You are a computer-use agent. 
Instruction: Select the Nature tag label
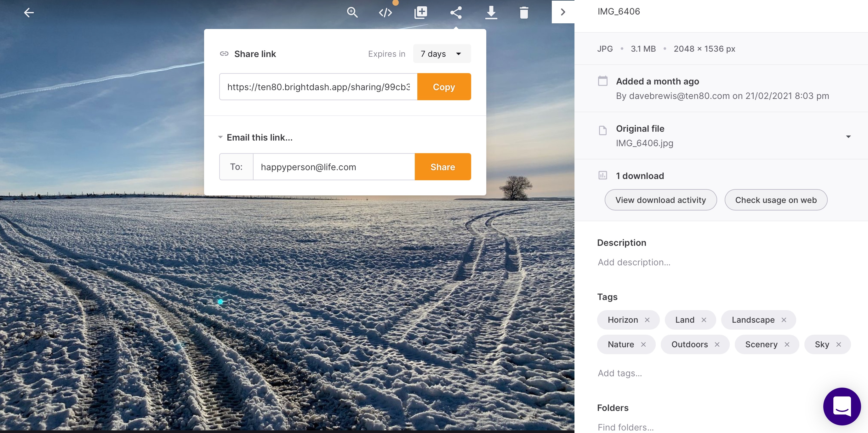coord(621,344)
